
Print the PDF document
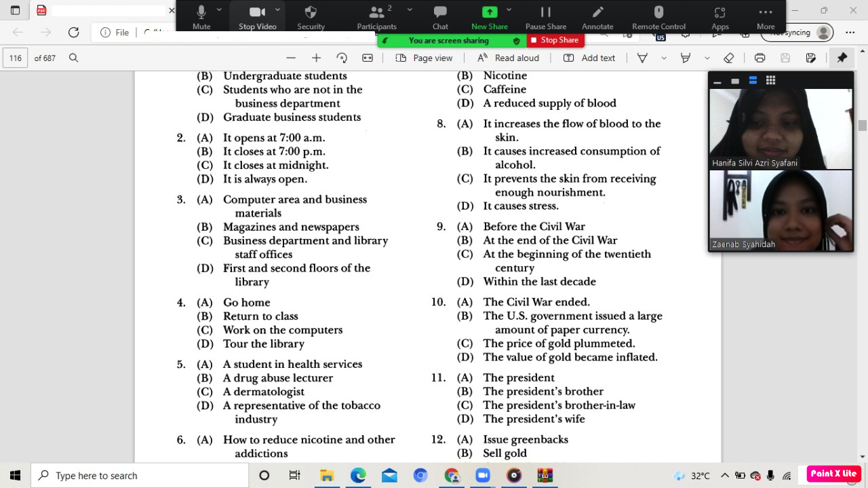(x=759, y=58)
